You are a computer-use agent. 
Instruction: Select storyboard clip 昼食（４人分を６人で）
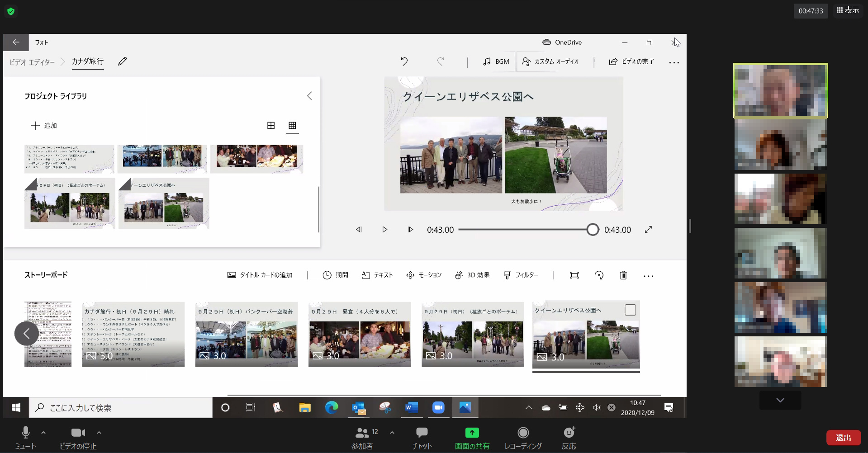pos(360,334)
